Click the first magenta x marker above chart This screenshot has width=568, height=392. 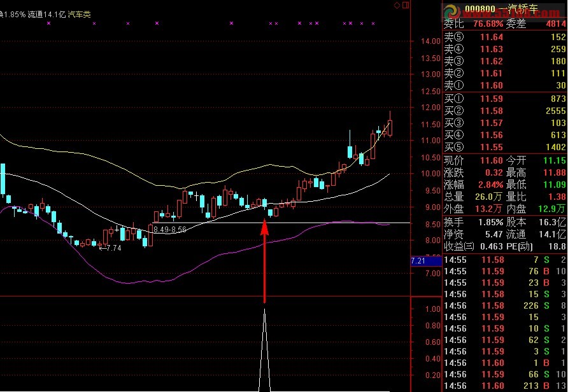click(49, 24)
